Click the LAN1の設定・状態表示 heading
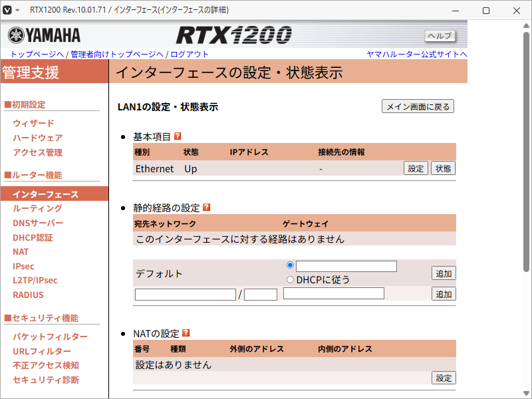 pyautogui.click(x=168, y=107)
